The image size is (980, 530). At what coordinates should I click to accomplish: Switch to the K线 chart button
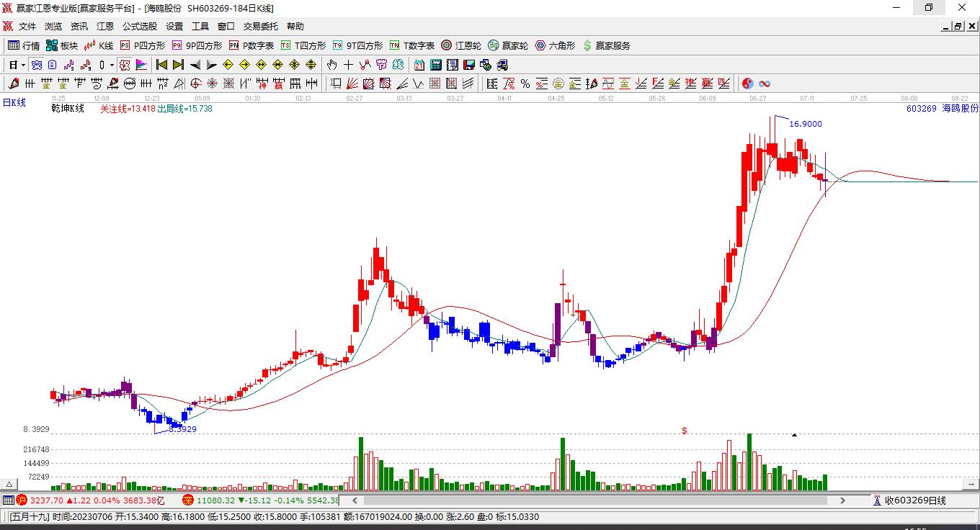coord(99,45)
